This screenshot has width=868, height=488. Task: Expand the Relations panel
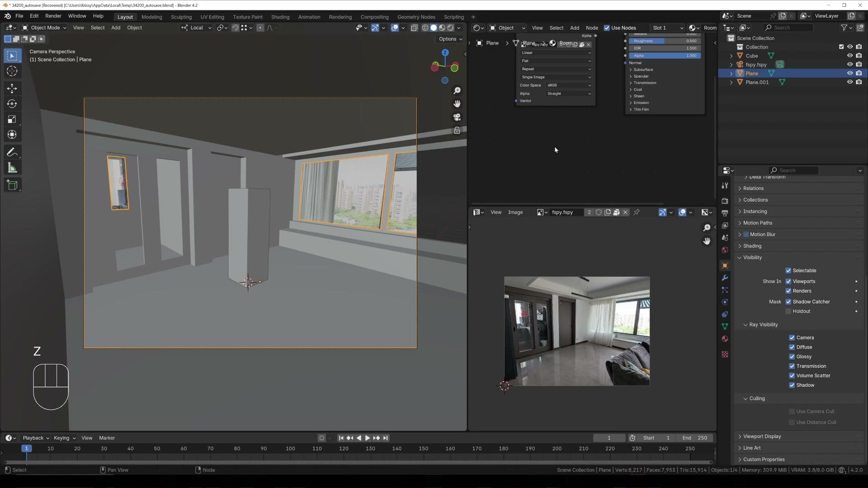point(753,188)
